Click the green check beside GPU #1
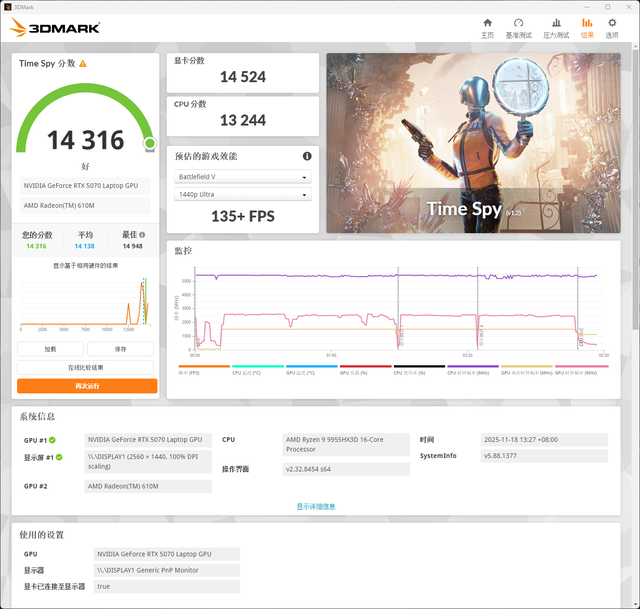 coord(52,440)
